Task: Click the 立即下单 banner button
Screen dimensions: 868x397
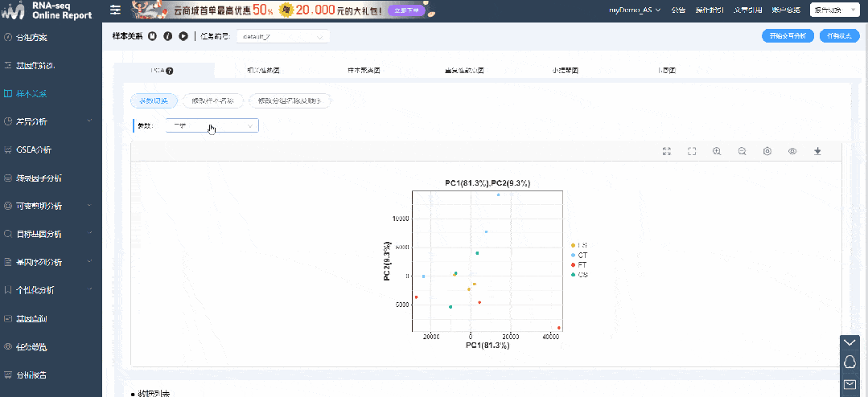Action: pyautogui.click(x=407, y=10)
